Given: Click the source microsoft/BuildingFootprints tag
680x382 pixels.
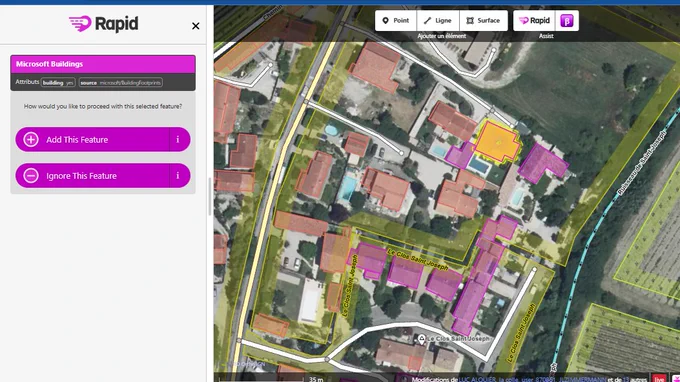Looking at the screenshot, I should tap(121, 82).
